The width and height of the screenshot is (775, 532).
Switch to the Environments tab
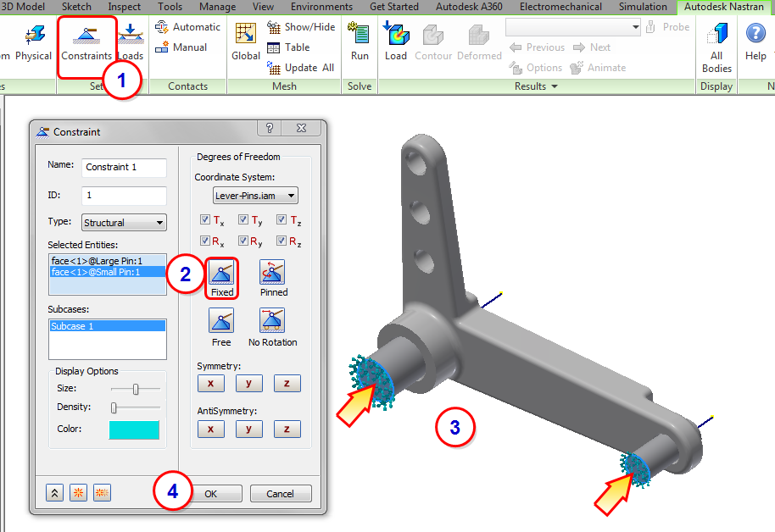pyautogui.click(x=321, y=7)
